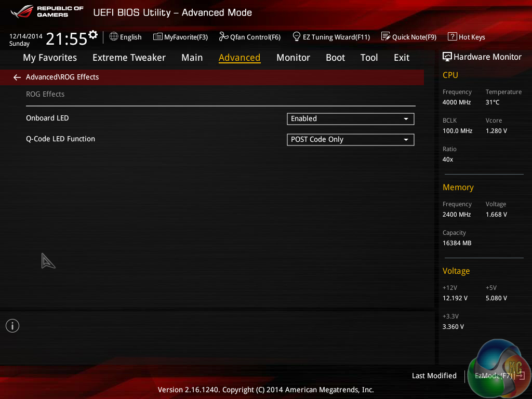Go to the Exit tab

tap(402, 58)
